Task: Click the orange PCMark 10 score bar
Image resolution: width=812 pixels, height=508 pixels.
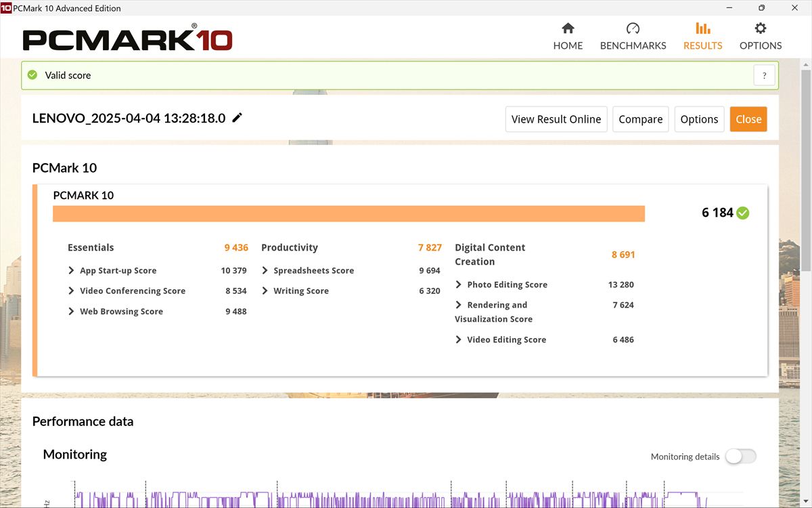Action: coord(348,213)
